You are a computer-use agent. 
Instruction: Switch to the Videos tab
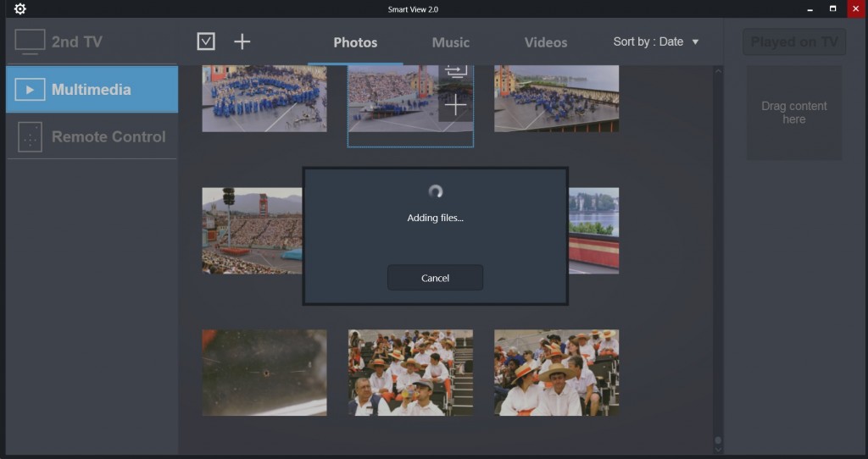(546, 42)
